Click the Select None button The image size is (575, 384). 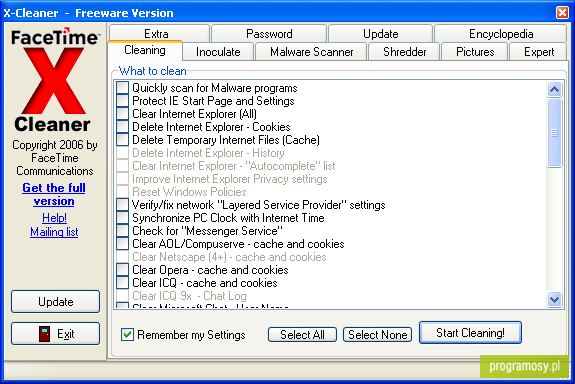coord(377,334)
